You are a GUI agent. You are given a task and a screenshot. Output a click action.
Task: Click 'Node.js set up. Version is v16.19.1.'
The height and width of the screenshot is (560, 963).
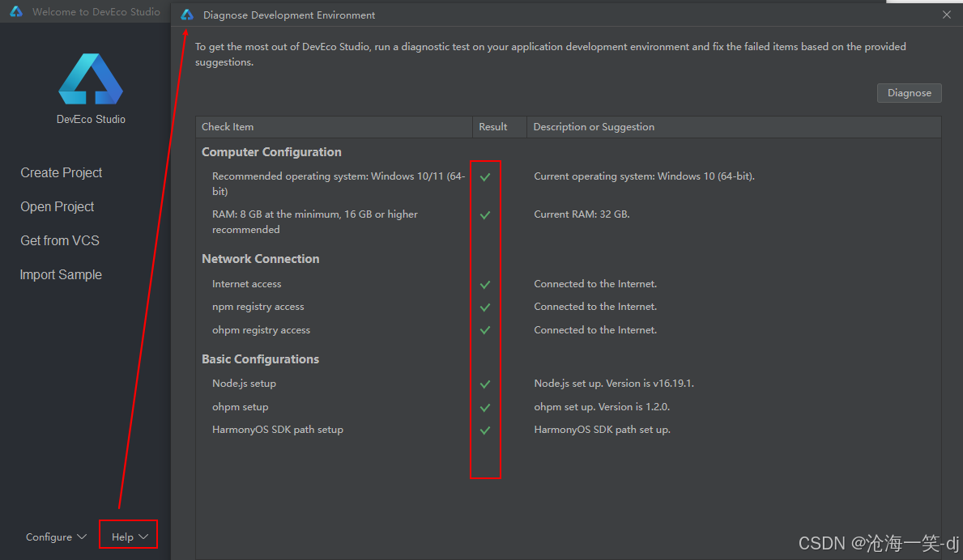(614, 384)
